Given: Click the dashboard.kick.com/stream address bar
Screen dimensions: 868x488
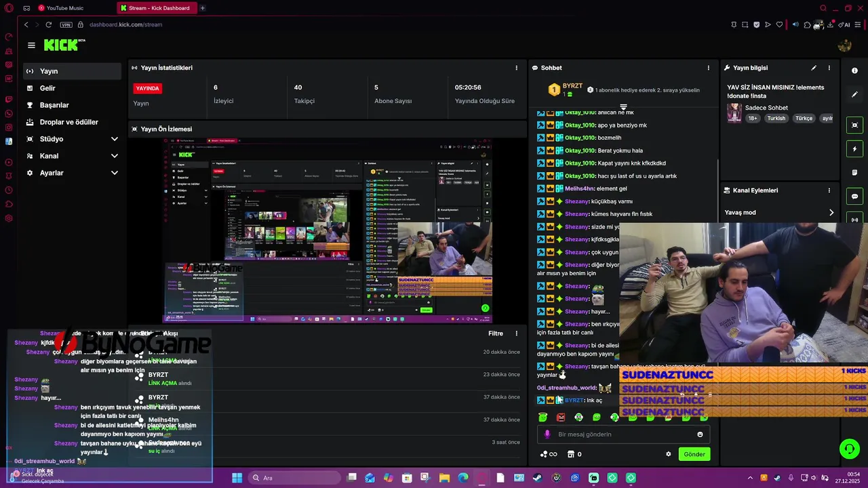Looking at the screenshot, I should [x=125, y=24].
